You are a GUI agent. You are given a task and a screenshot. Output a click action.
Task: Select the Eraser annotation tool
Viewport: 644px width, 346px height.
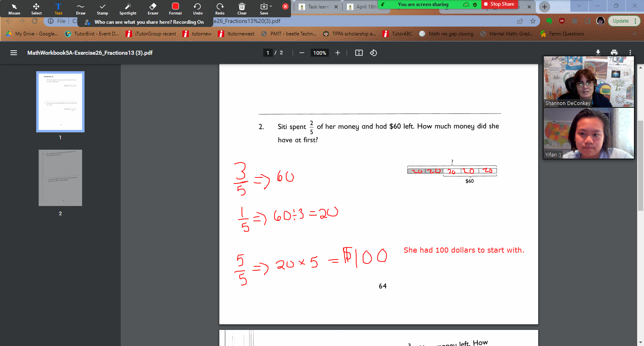coord(153,9)
